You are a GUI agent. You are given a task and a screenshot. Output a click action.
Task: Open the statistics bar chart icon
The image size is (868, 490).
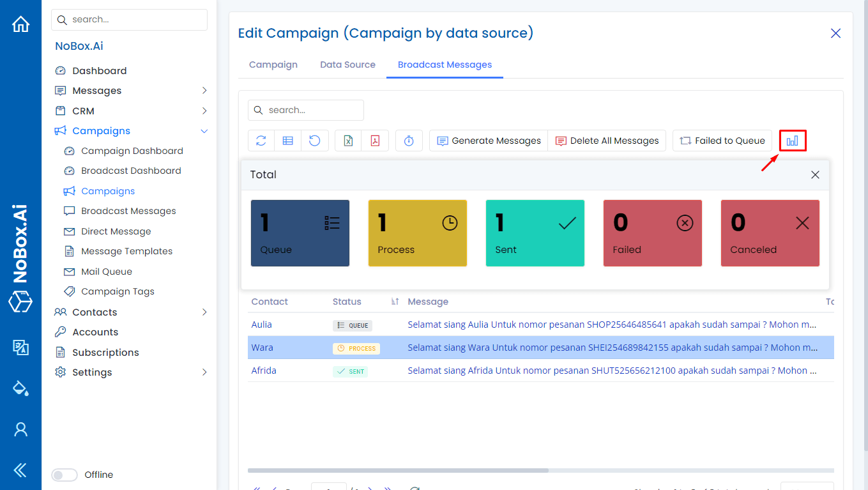click(792, 140)
